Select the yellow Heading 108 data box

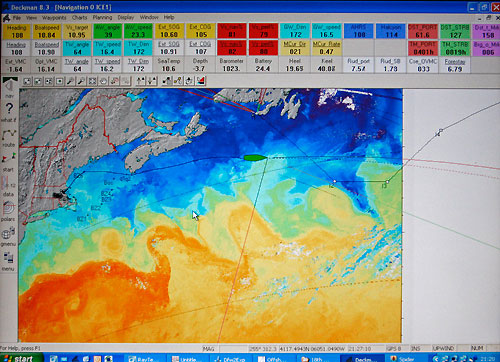pos(17,32)
